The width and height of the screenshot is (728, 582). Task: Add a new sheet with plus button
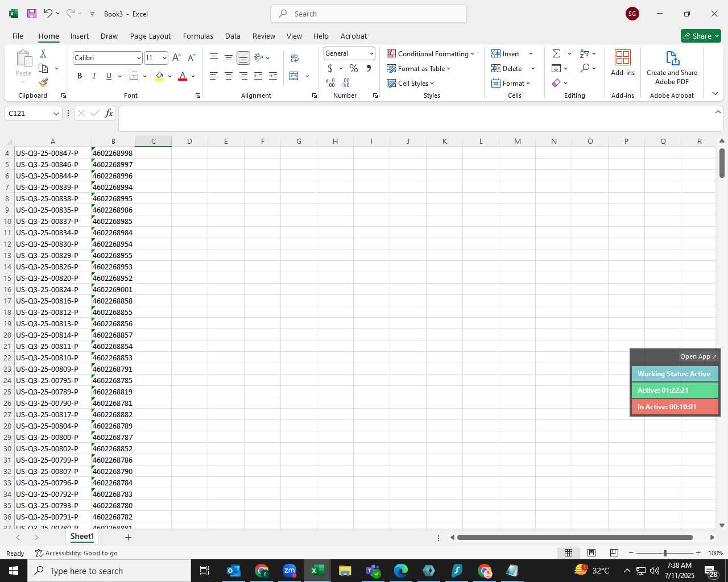(128, 537)
